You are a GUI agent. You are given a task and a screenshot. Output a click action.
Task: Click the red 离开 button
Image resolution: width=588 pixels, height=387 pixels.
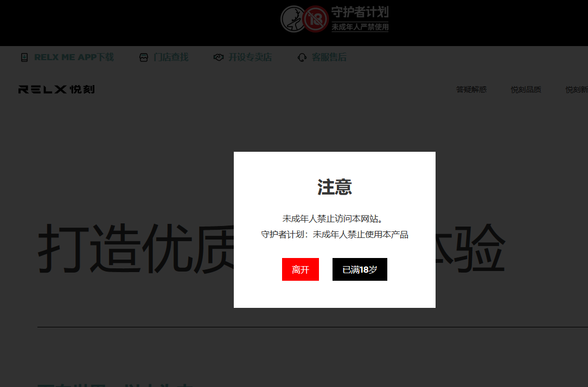[300, 269]
